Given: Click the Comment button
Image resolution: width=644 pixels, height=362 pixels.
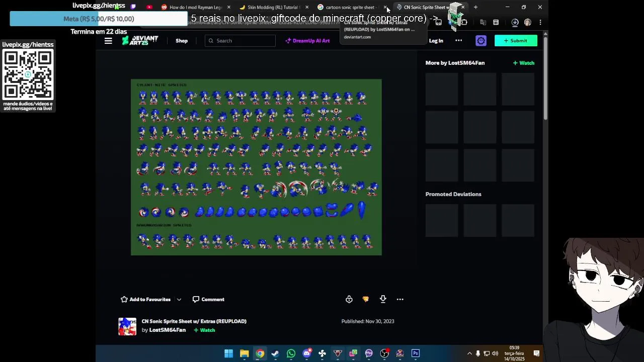Looking at the screenshot, I should 208,299.
